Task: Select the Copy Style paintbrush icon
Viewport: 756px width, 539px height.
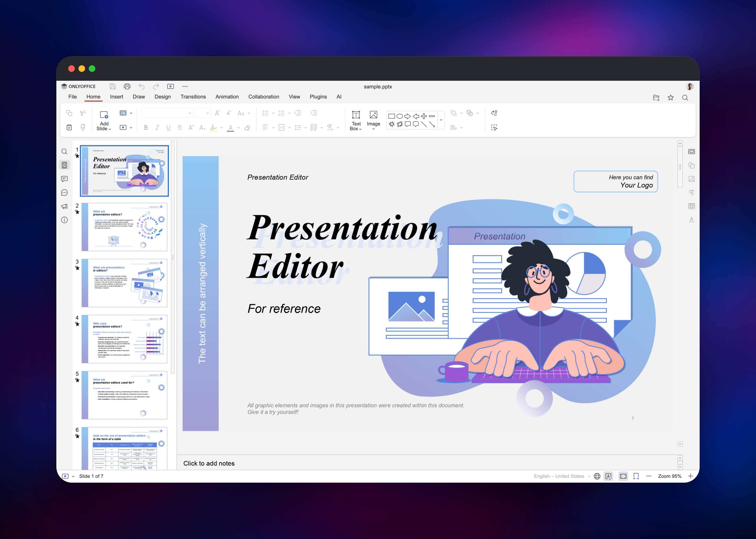Action: pos(83,128)
